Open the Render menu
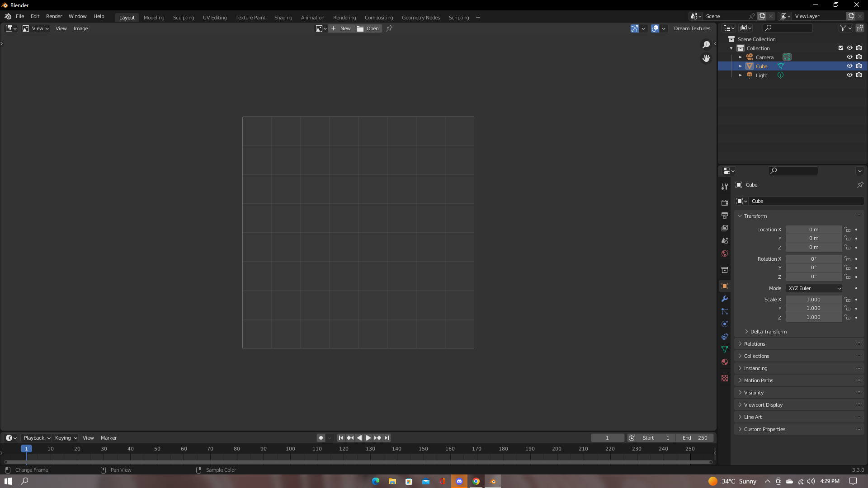 click(x=54, y=16)
